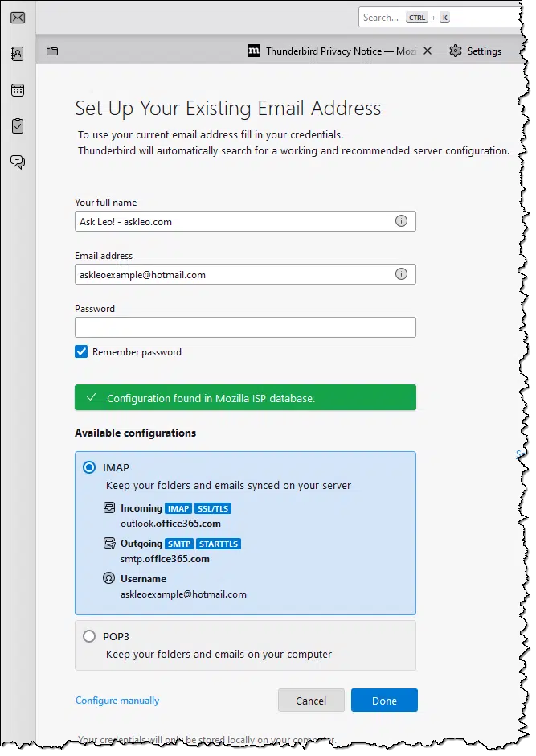Select the POP3 radio button
Image resolution: width=536 pixels, height=756 pixels.
(x=89, y=636)
